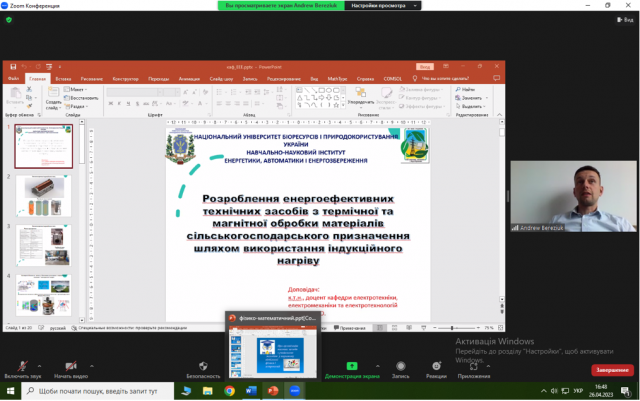Open File Explorer from the taskbar
The height and width of the screenshot is (401, 640).
(208, 391)
